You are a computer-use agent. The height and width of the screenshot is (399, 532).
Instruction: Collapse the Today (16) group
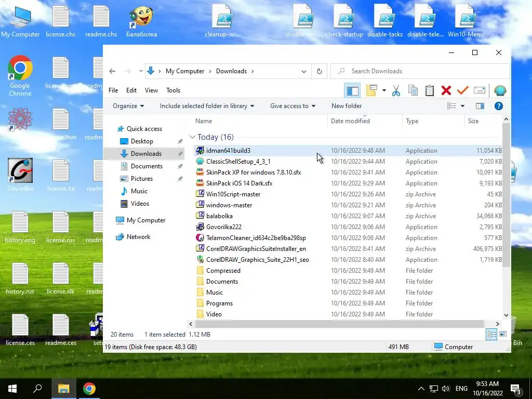point(192,137)
